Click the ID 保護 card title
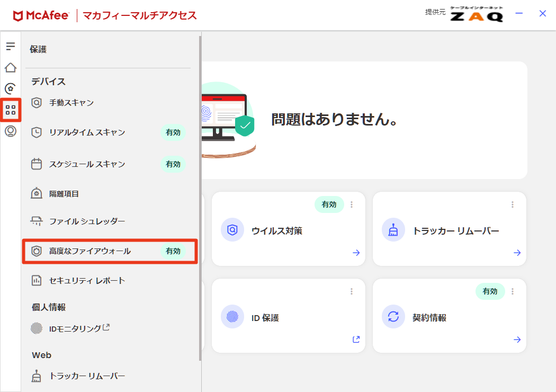This screenshot has width=556, height=392. click(265, 318)
